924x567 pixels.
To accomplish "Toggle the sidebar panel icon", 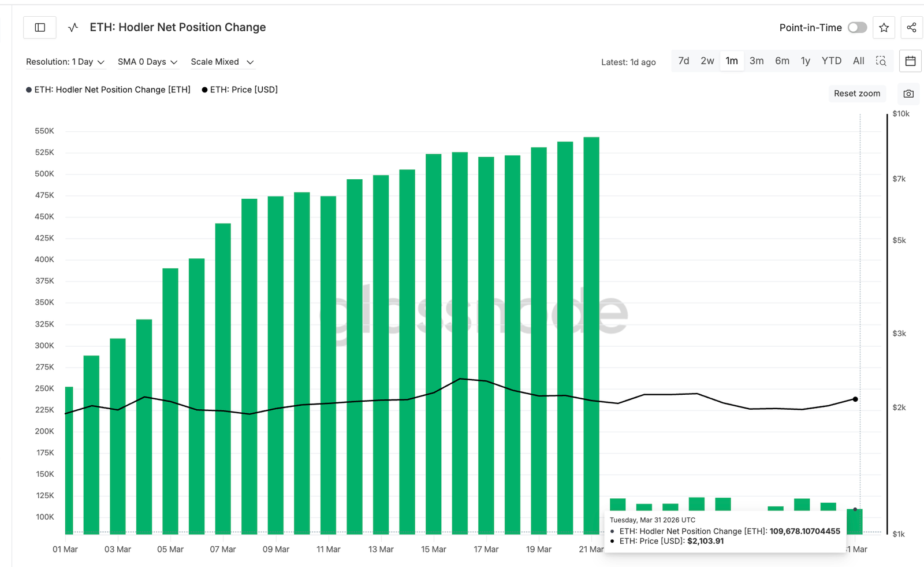I will pyautogui.click(x=40, y=27).
